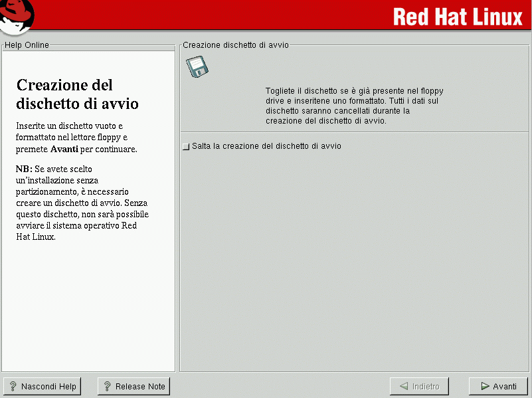Enable the skip boot disk creation checkbox
Viewport: 532px width, 398px height.
186,147
